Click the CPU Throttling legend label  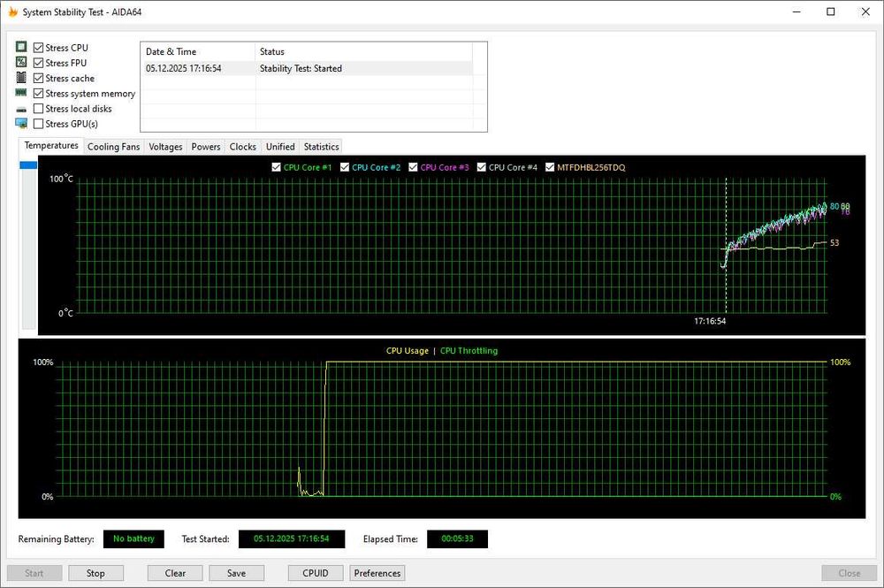point(469,351)
